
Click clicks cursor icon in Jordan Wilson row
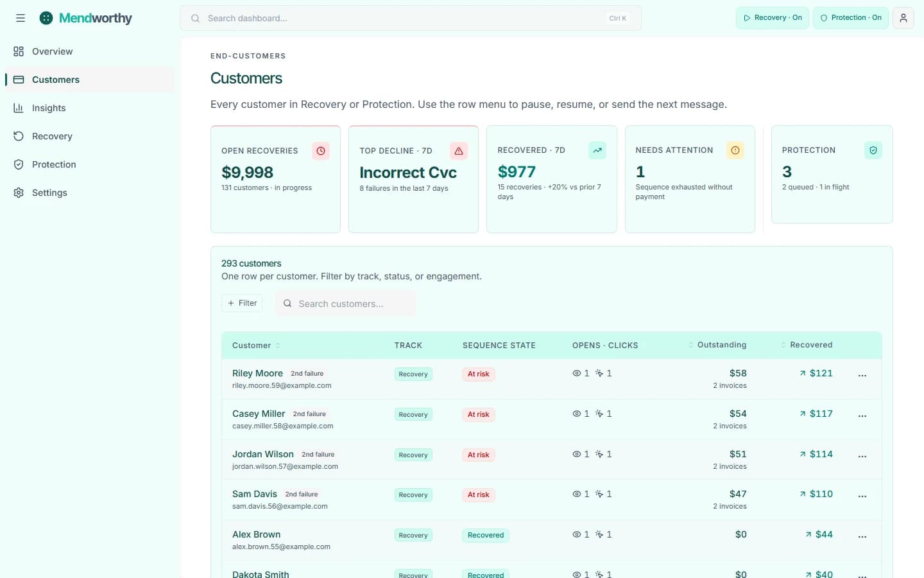click(x=599, y=454)
